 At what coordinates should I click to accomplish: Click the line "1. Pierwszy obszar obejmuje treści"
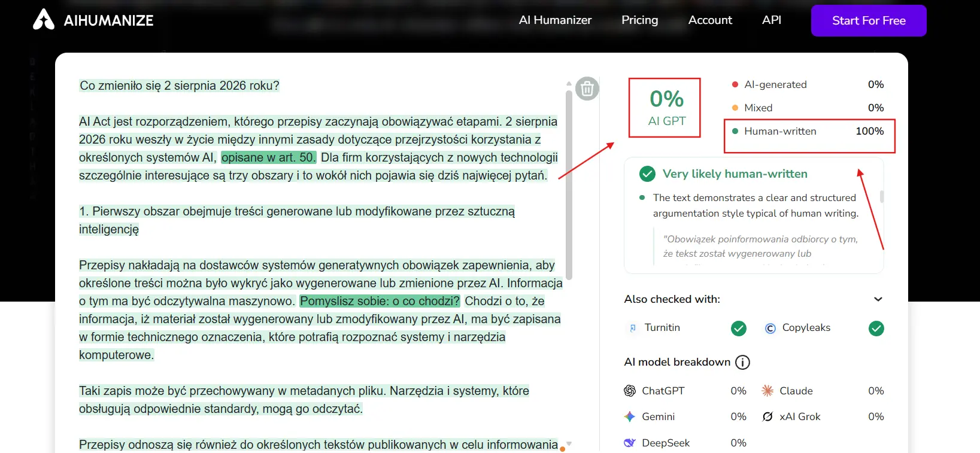click(x=297, y=220)
